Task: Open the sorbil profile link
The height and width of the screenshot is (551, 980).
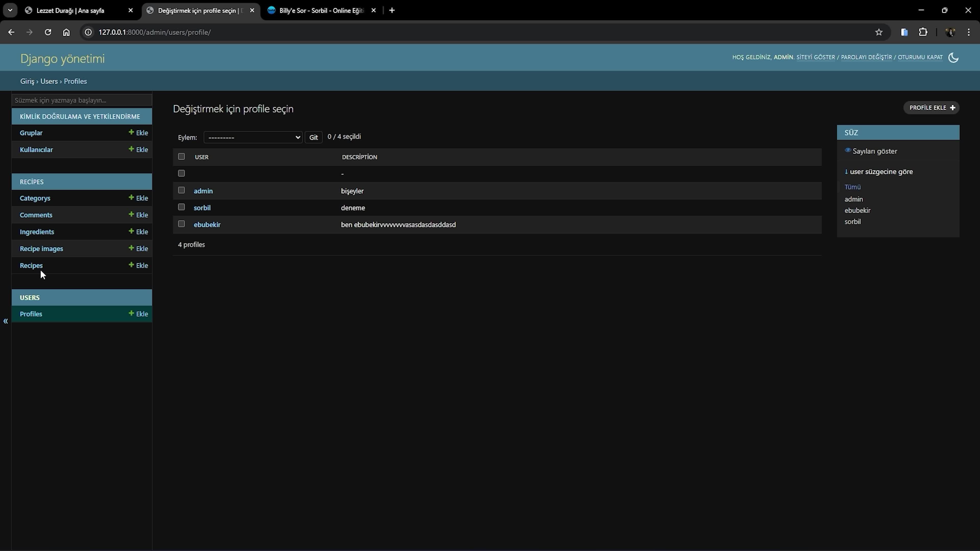Action: pyautogui.click(x=202, y=208)
